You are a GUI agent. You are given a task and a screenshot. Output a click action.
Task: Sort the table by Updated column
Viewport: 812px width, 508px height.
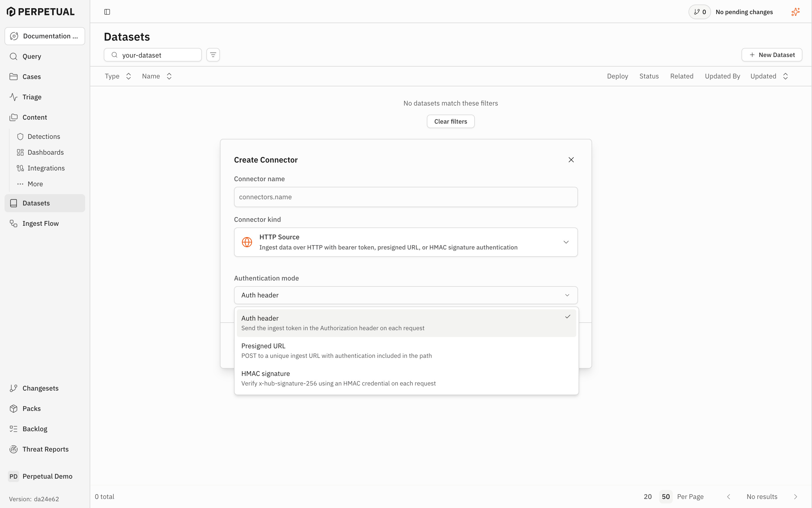[769, 76]
